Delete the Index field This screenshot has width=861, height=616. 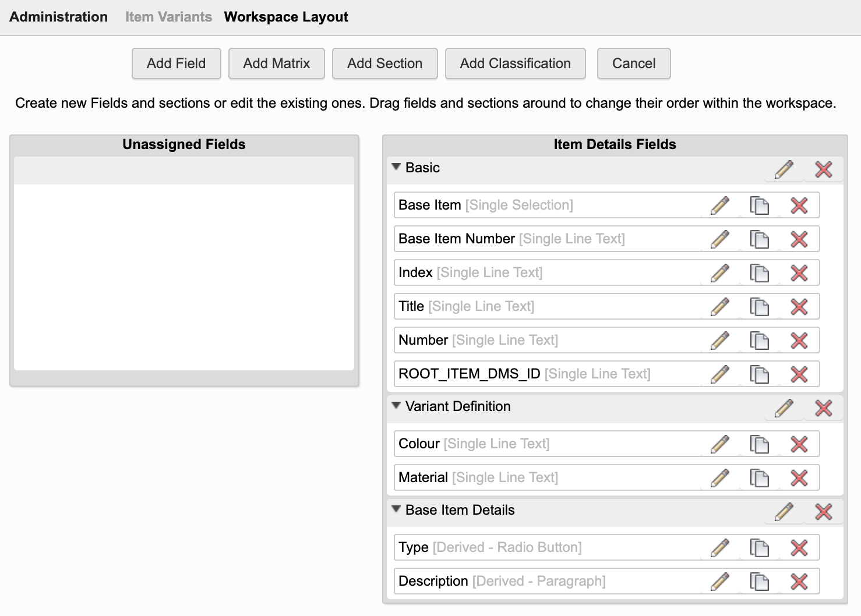click(799, 273)
